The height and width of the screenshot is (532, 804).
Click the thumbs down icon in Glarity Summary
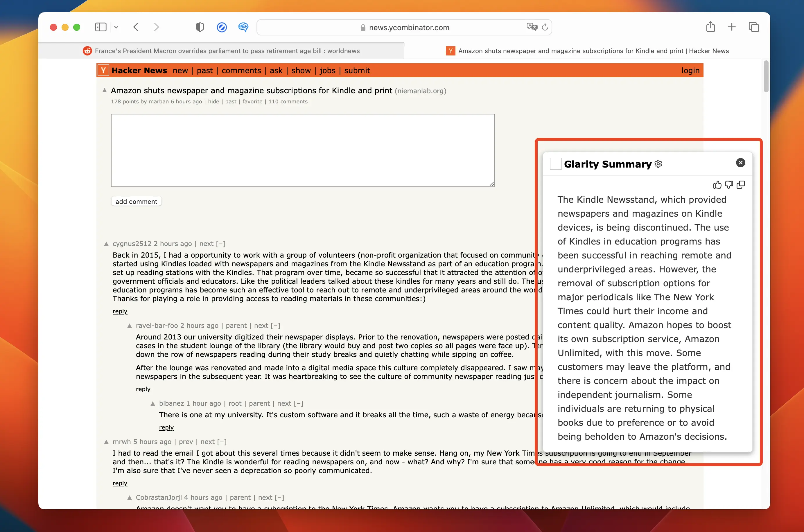(x=729, y=185)
